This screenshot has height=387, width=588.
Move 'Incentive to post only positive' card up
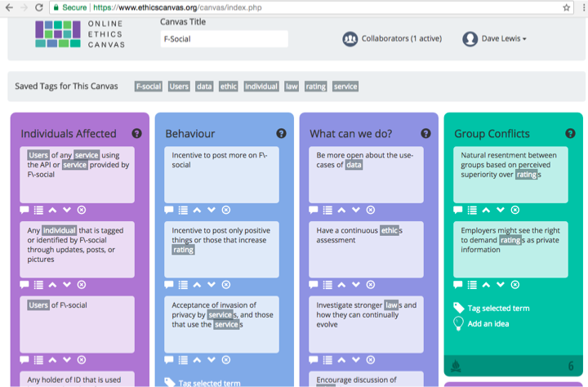(197, 285)
